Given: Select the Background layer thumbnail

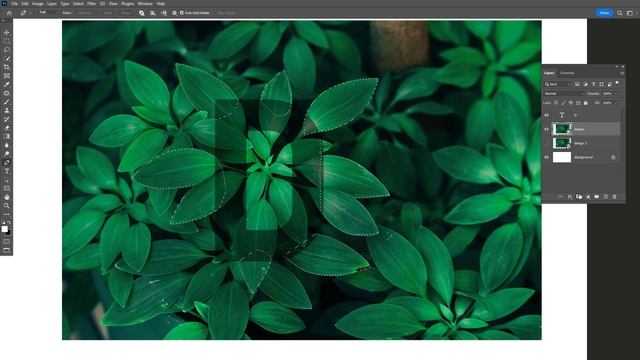Looking at the screenshot, I should 562,157.
